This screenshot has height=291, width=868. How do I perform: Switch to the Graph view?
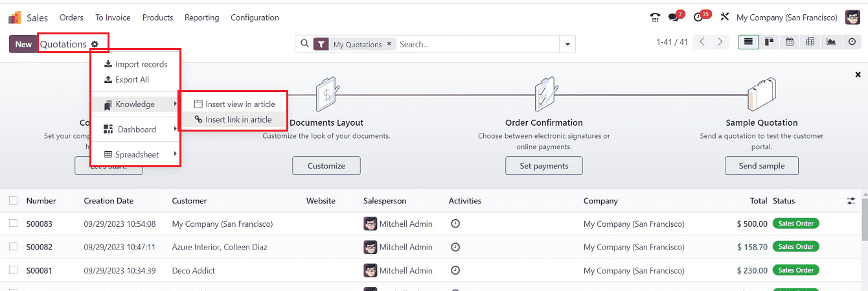tap(830, 42)
